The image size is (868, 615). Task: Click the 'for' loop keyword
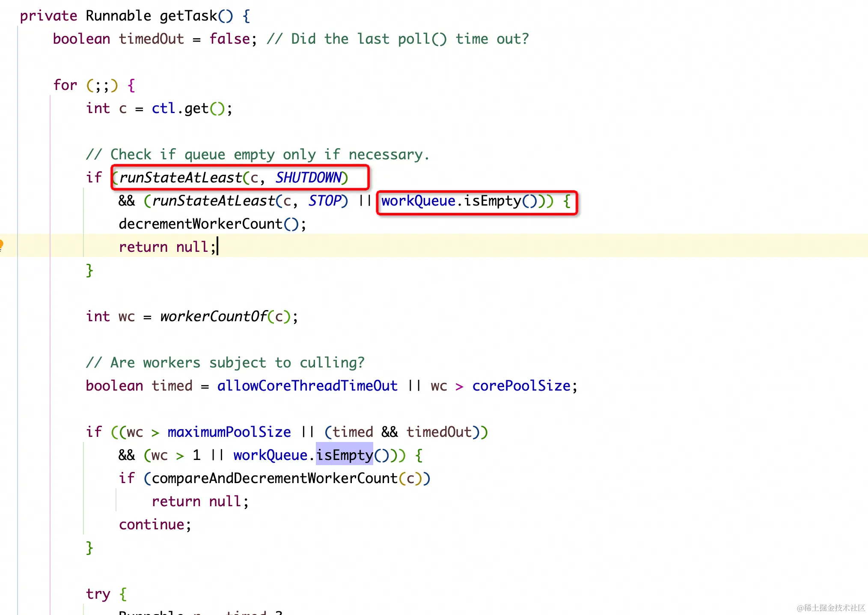(65, 85)
